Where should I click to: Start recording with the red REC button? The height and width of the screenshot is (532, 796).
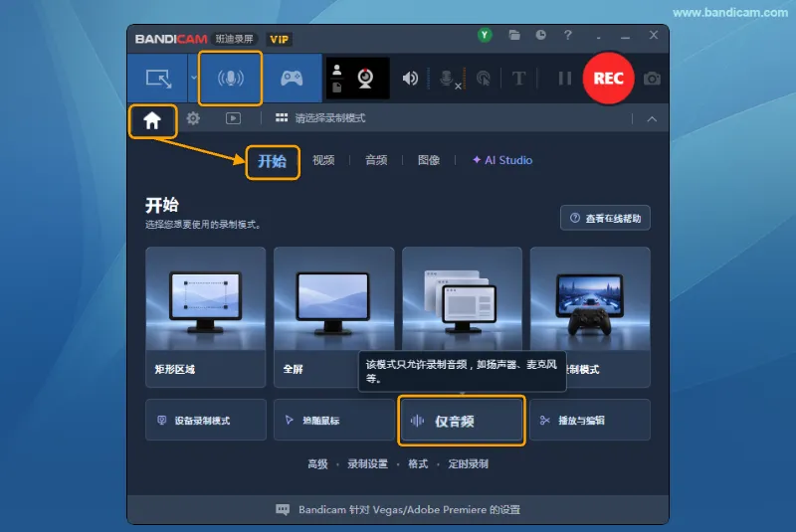tap(608, 79)
